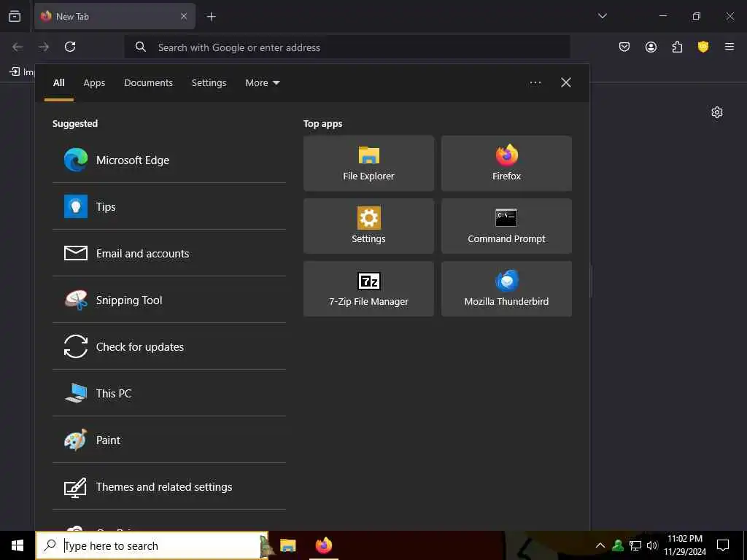This screenshot has width=747, height=560.
Task: Open Firefox Pocket save button
Action: click(624, 47)
